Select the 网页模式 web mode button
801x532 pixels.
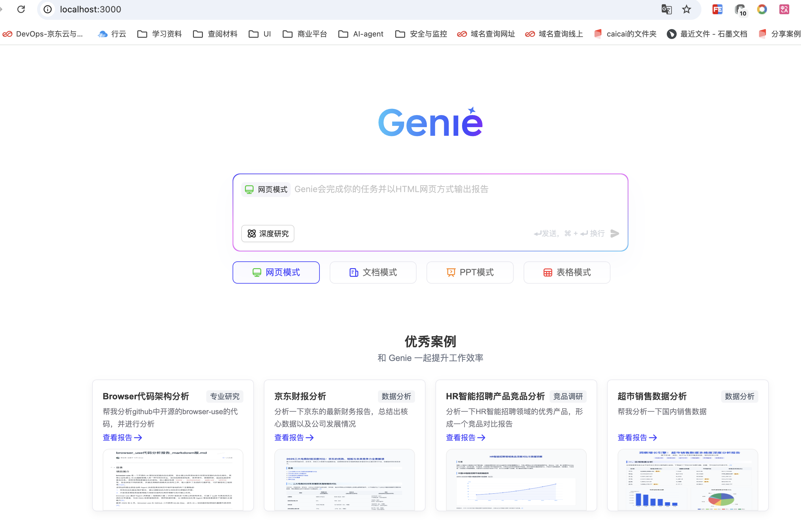click(276, 272)
